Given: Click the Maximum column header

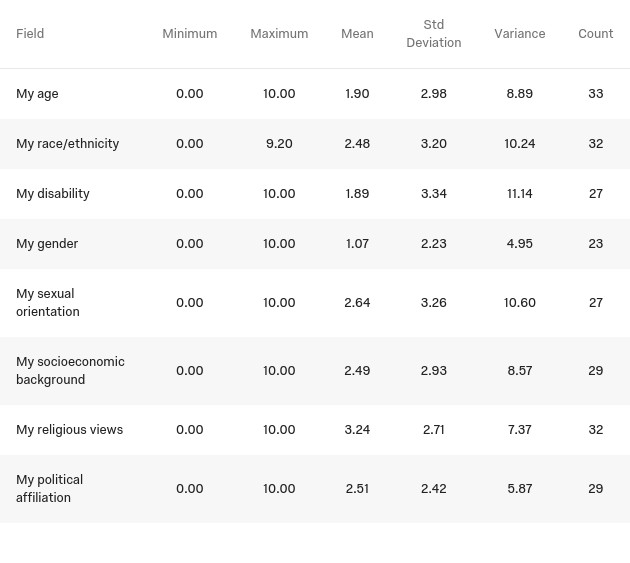Looking at the screenshot, I should [x=279, y=34].
